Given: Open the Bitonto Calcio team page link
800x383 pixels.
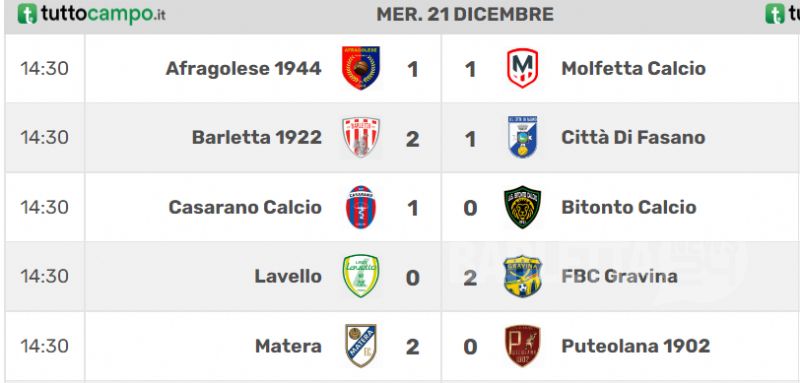Looking at the screenshot, I should pyautogui.click(x=629, y=207).
